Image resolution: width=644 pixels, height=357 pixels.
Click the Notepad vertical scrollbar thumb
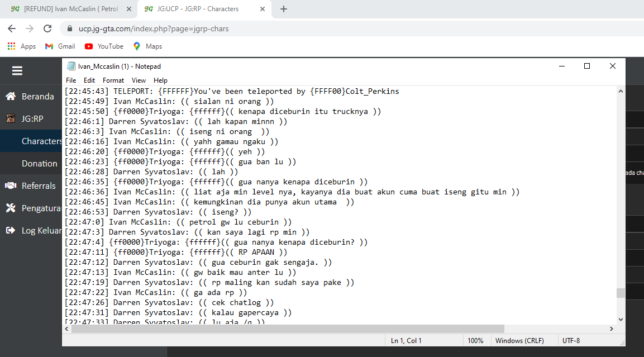621,293
